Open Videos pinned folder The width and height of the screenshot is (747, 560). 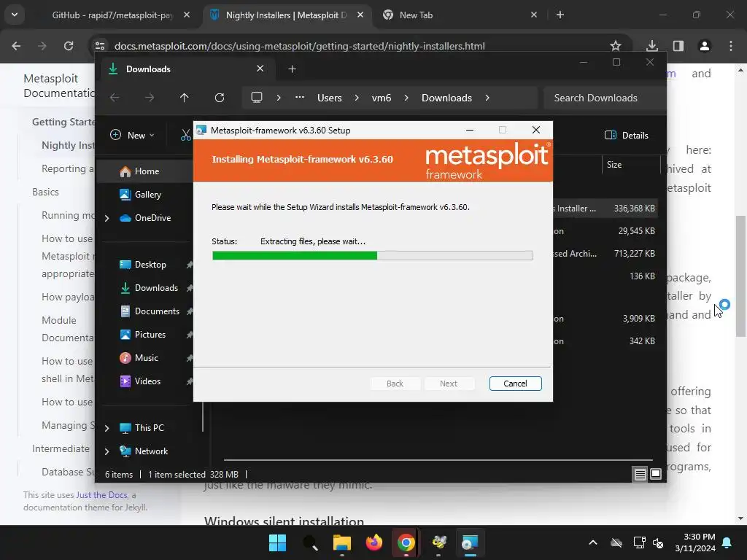pos(147,381)
